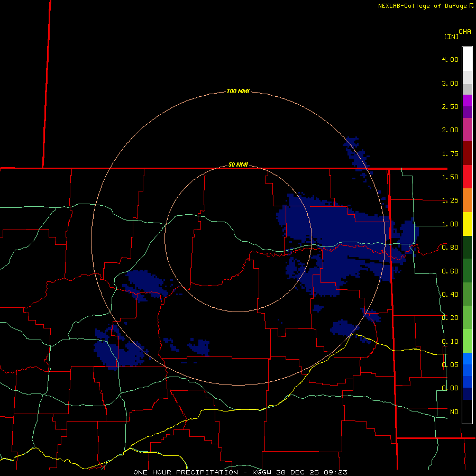Screen dimensions: 476x476
Task: Pick the darkest green swatch near 0.80
Action: pos(467,248)
